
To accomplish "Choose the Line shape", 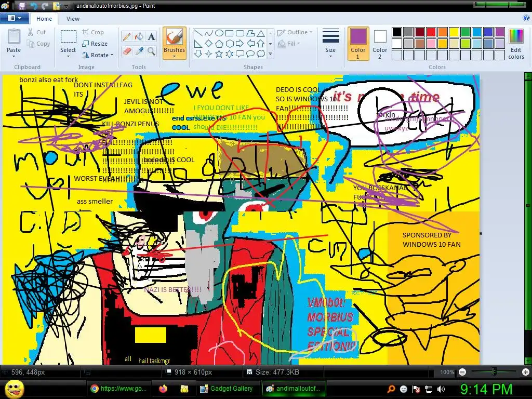I will pos(198,33).
